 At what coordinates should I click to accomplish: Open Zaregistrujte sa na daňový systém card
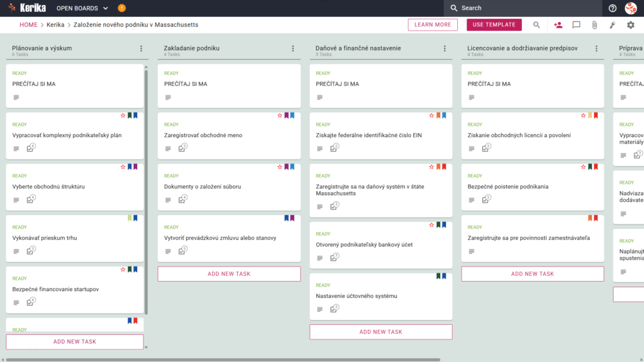pos(380,190)
